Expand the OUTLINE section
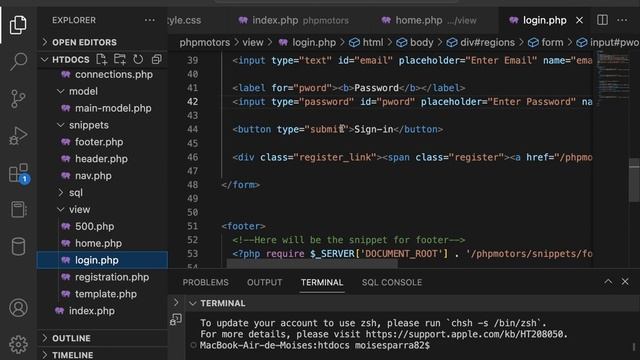 [x=71, y=338]
